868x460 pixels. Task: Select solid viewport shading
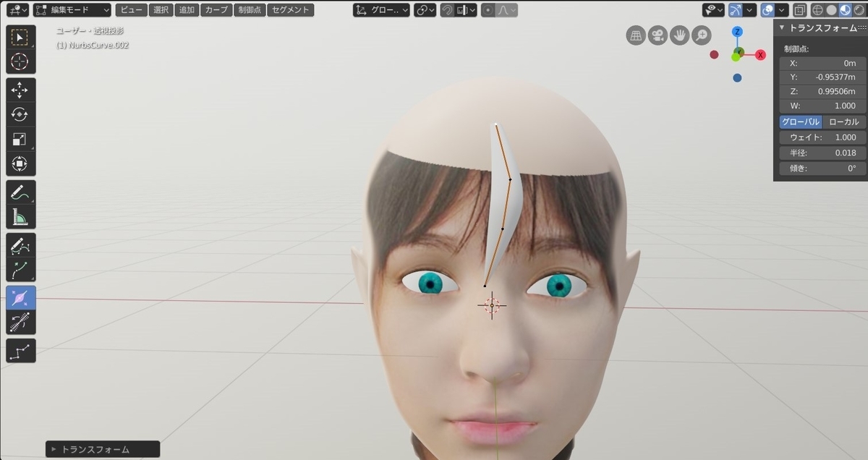click(831, 10)
